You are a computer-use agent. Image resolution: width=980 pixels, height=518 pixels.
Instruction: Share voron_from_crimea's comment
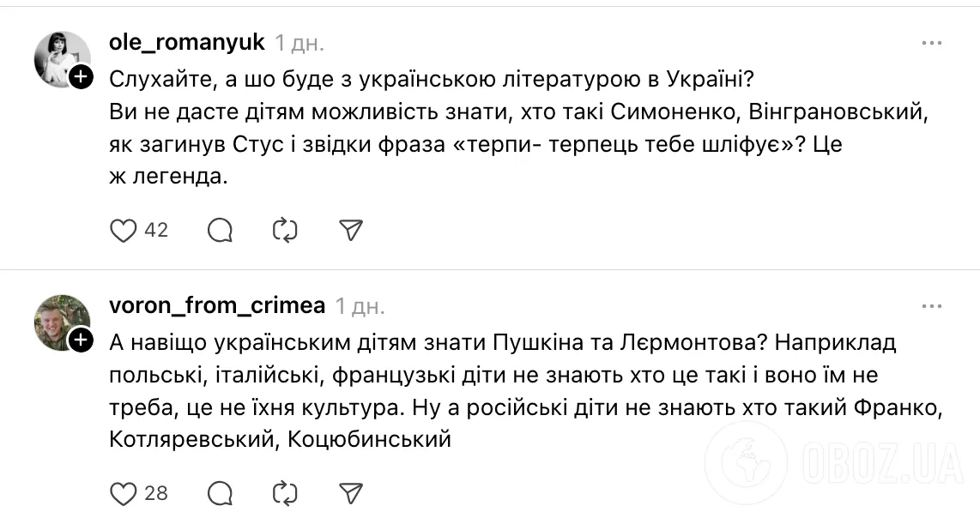[x=349, y=493]
